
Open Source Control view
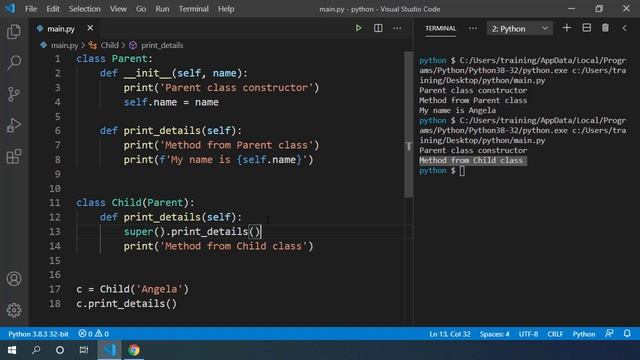tap(14, 94)
